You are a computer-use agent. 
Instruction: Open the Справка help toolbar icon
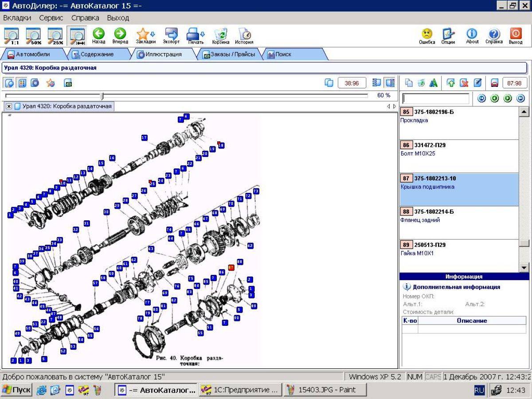click(x=494, y=36)
